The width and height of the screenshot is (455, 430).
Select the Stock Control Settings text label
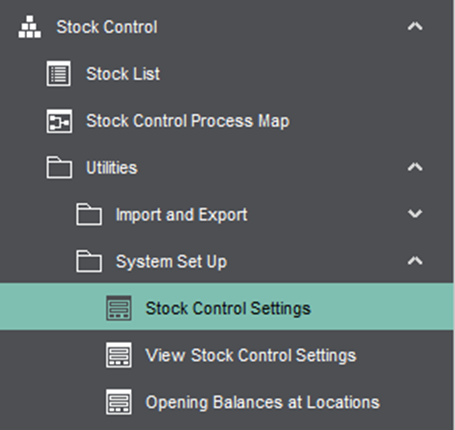tap(228, 308)
